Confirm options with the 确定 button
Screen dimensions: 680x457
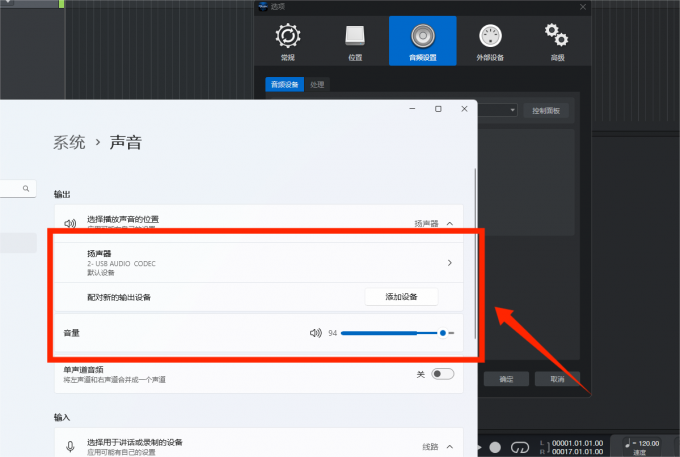[x=506, y=379]
